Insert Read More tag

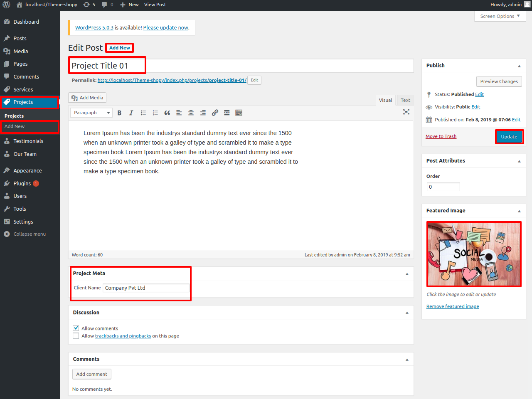[227, 113]
